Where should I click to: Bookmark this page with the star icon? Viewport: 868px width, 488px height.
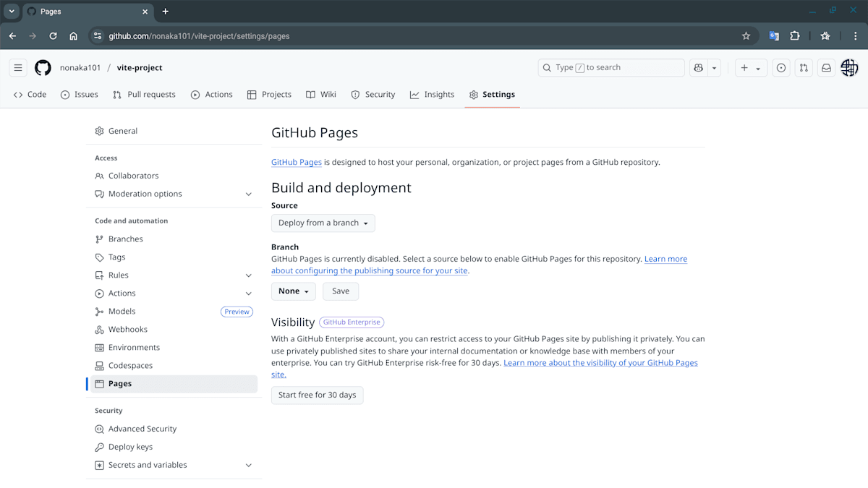click(746, 36)
